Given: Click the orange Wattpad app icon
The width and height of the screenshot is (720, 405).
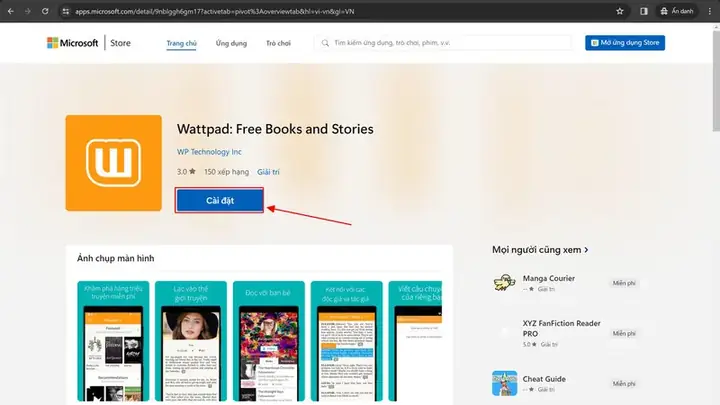Looking at the screenshot, I should pos(113,163).
